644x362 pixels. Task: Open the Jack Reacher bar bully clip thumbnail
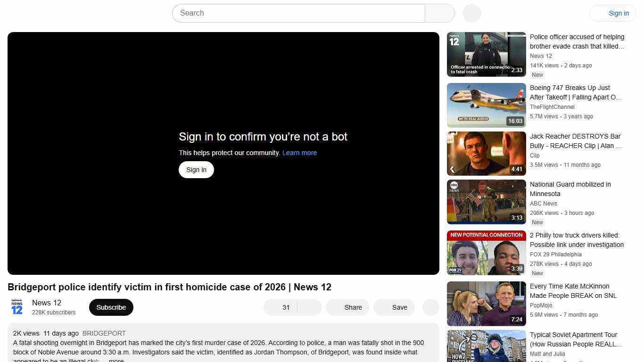486,154
